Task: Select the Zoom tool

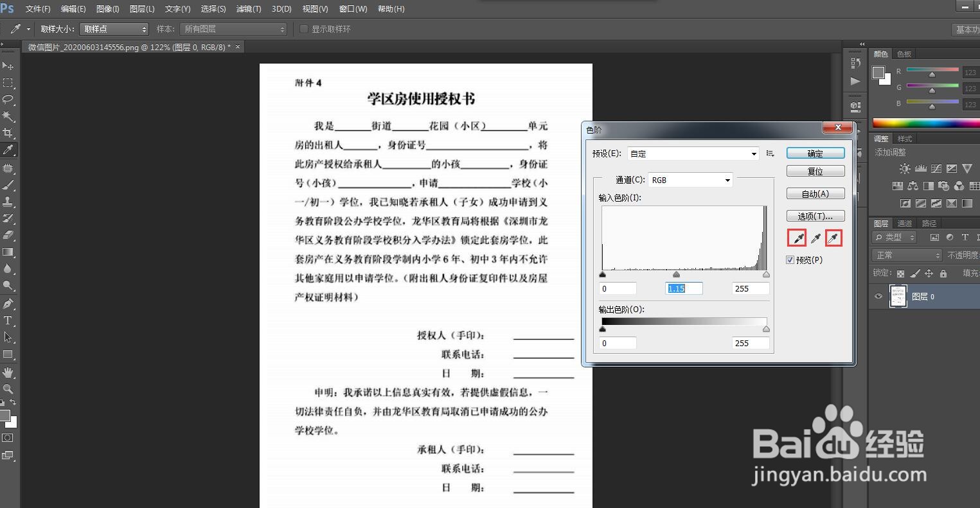Action: 8,389
